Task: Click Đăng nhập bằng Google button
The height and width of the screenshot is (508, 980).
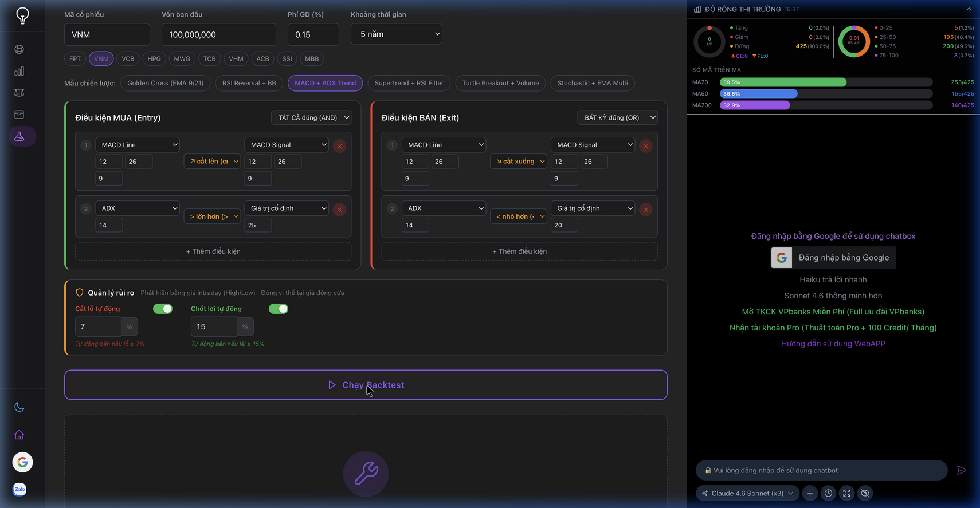Action: click(833, 258)
